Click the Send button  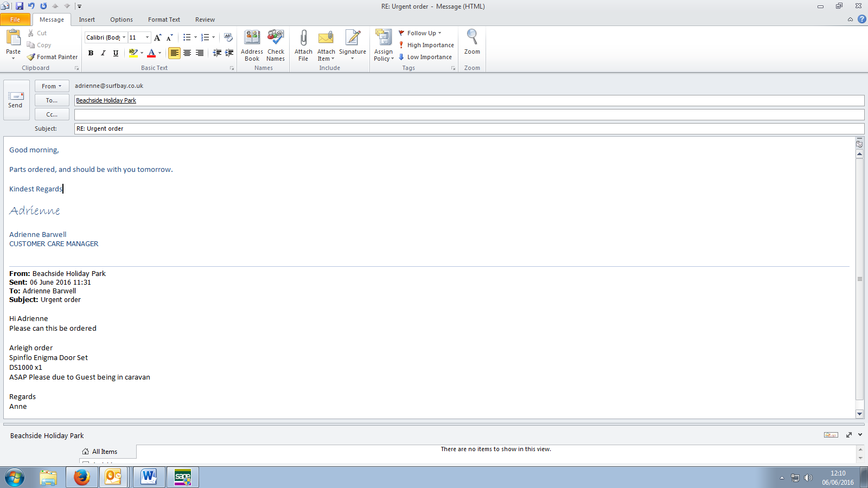pyautogui.click(x=16, y=100)
